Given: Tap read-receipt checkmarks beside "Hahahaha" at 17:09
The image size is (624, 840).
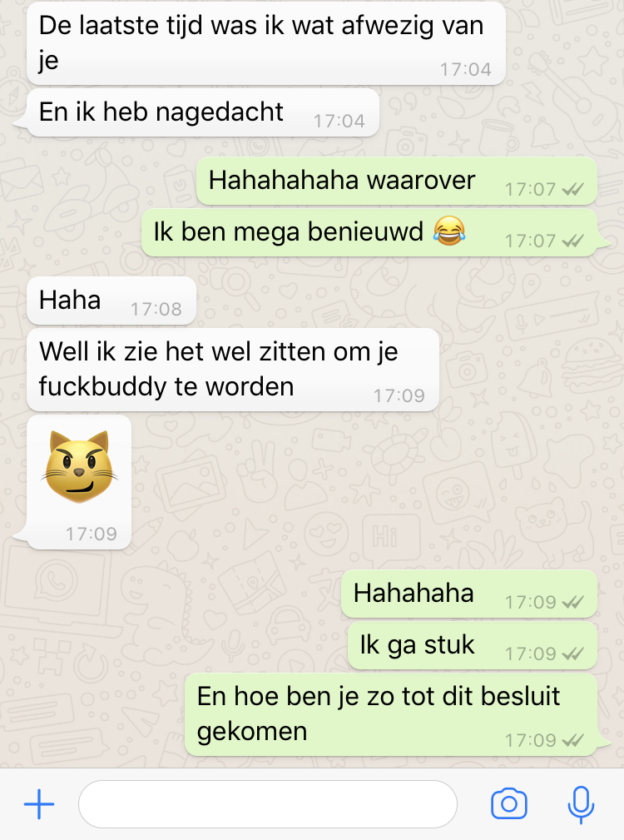Looking at the screenshot, I should pyautogui.click(x=572, y=602).
